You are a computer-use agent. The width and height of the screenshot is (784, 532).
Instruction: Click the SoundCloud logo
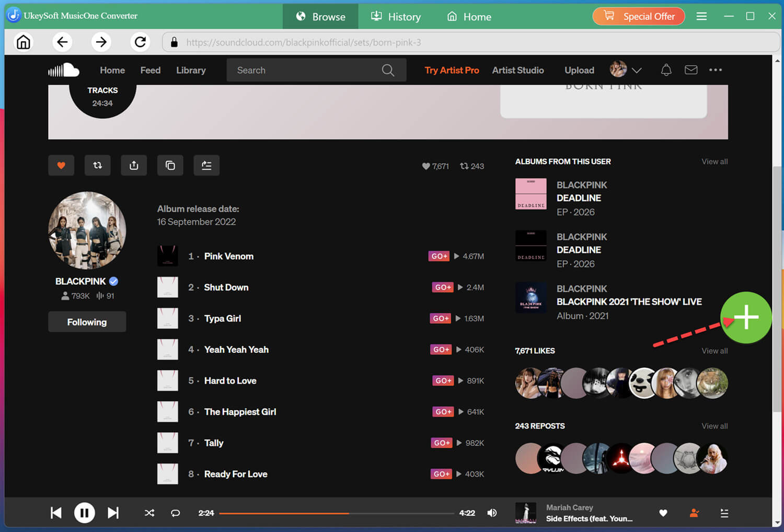[x=64, y=70]
